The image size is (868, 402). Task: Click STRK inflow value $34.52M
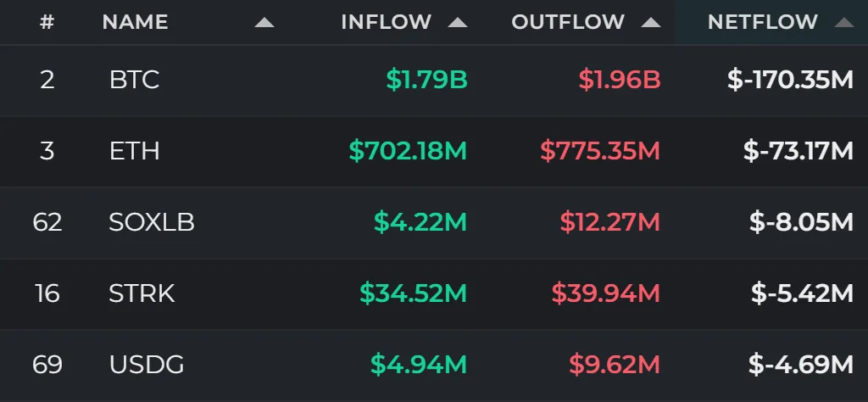(414, 293)
